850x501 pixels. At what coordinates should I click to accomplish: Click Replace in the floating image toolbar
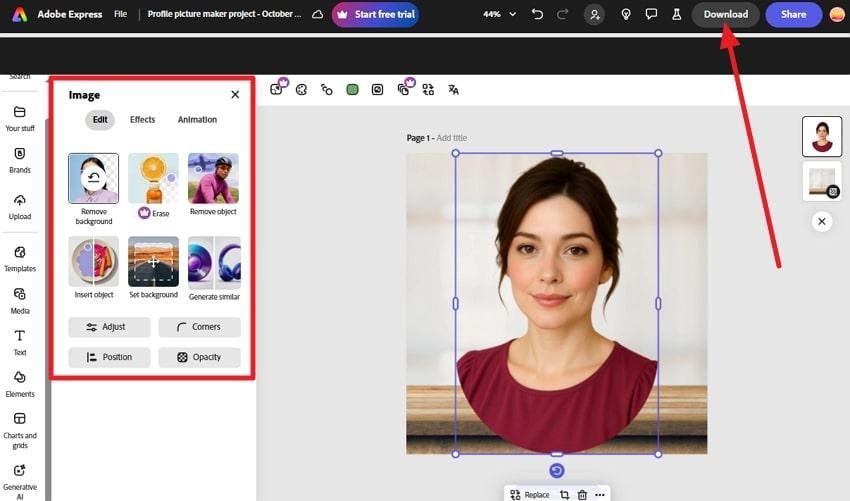530,494
